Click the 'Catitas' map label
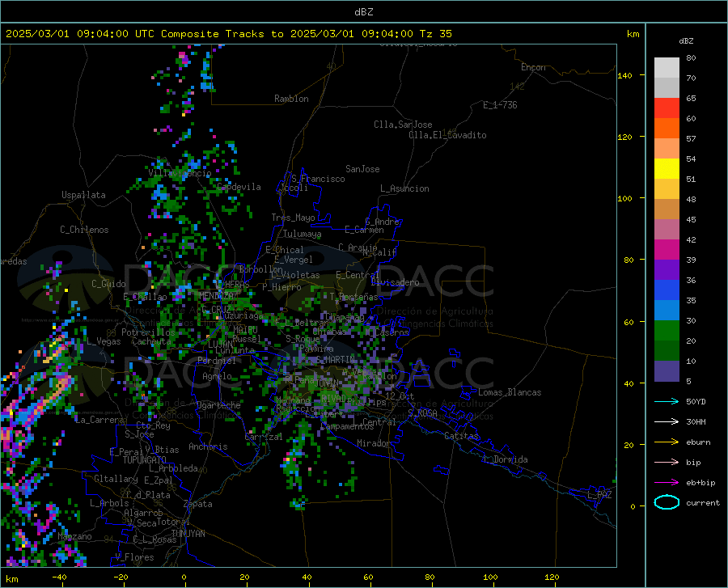The height and width of the screenshot is (588, 728). coord(461,436)
